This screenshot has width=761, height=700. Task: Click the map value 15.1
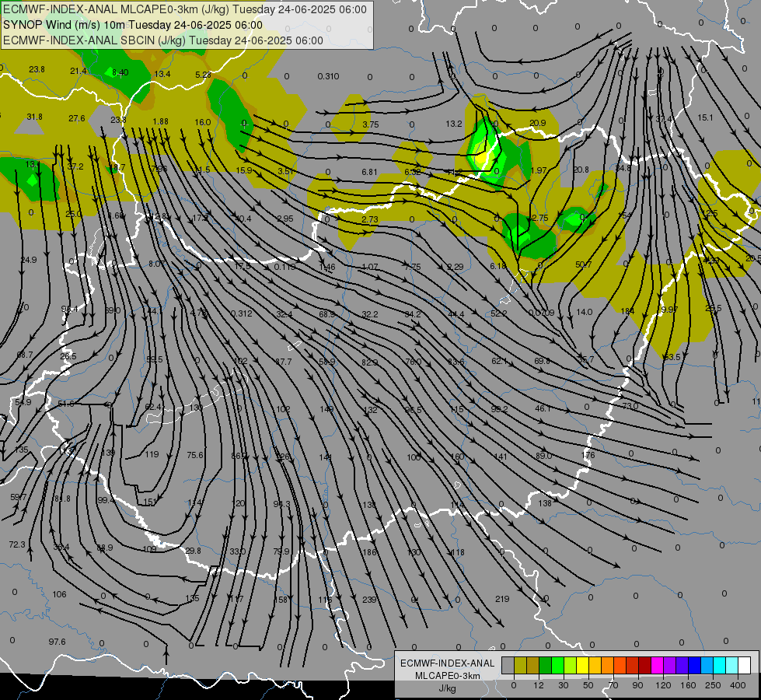[x=705, y=117]
